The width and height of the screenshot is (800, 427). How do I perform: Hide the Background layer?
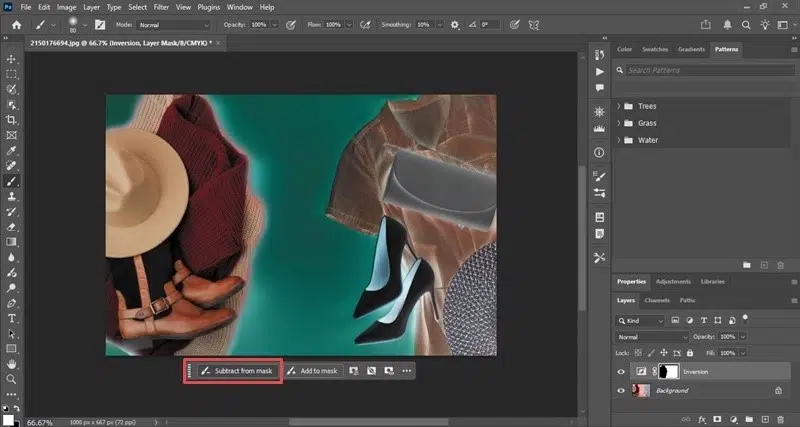click(x=621, y=391)
